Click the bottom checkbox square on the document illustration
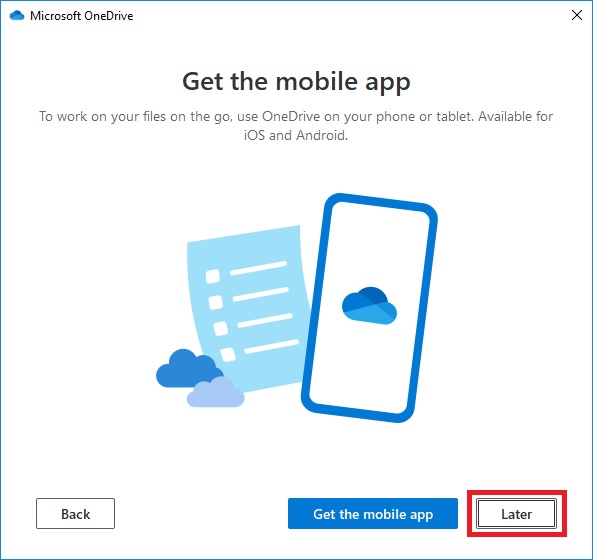The height and width of the screenshot is (560, 593). [228, 355]
